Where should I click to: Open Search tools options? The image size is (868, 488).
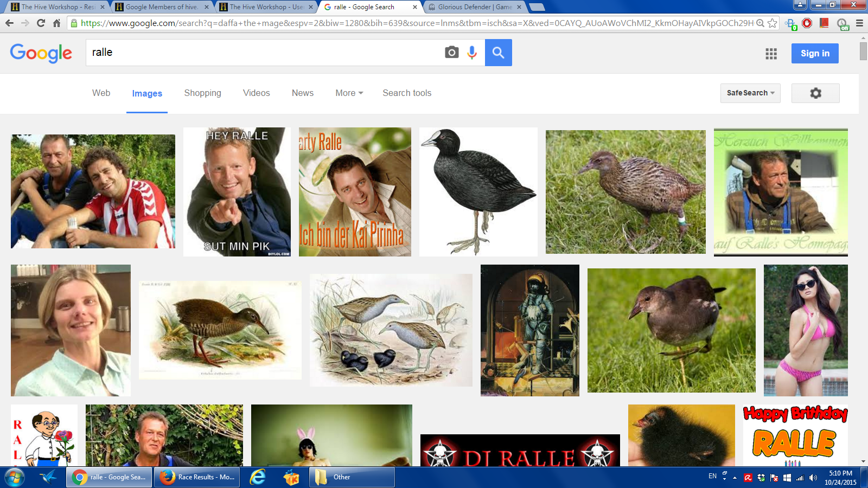[x=407, y=93]
